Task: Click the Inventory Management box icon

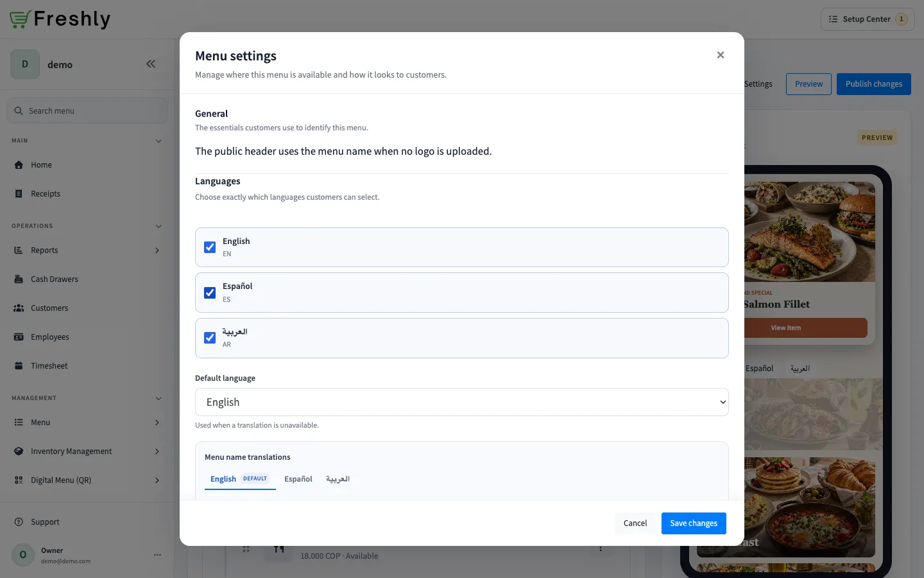Action: point(19,451)
